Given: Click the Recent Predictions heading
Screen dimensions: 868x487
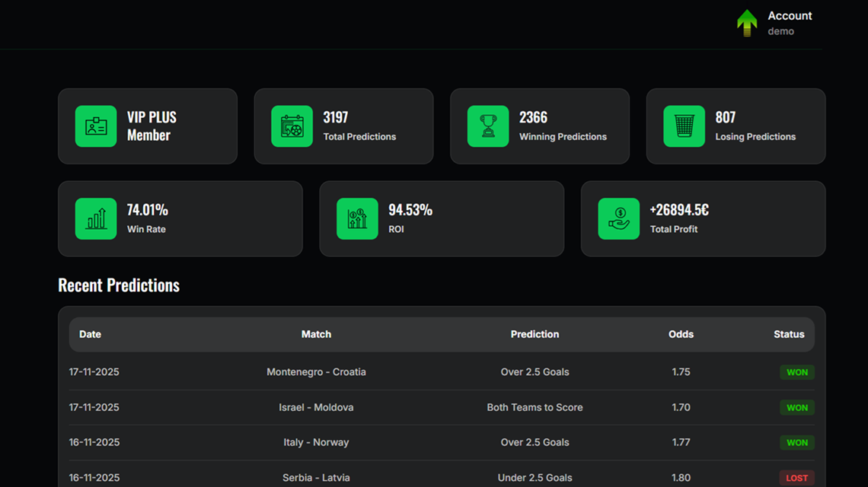Looking at the screenshot, I should 119,285.
